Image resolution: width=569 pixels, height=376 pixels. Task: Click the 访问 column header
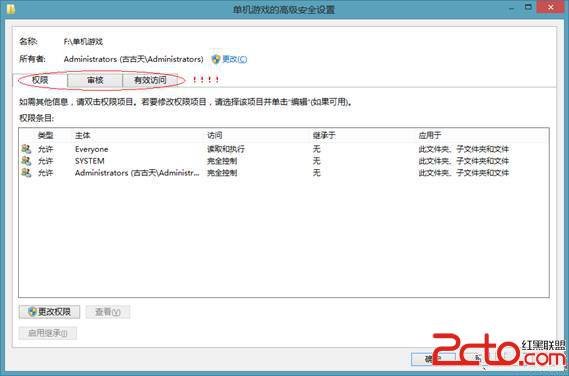[x=214, y=135]
